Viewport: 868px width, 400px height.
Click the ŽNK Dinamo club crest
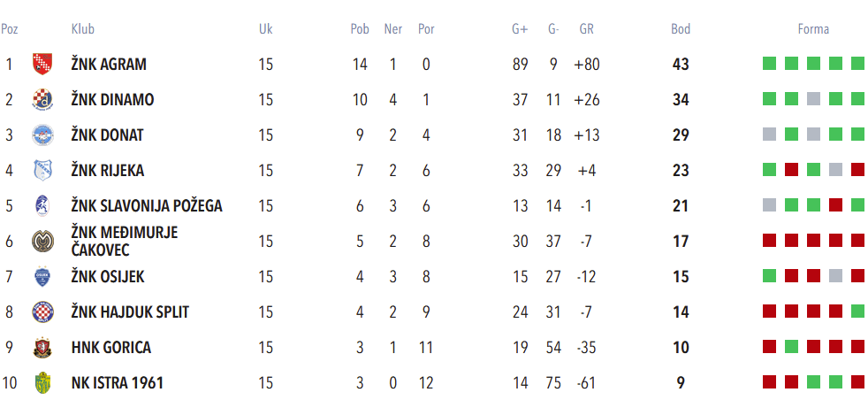[x=42, y=99]
